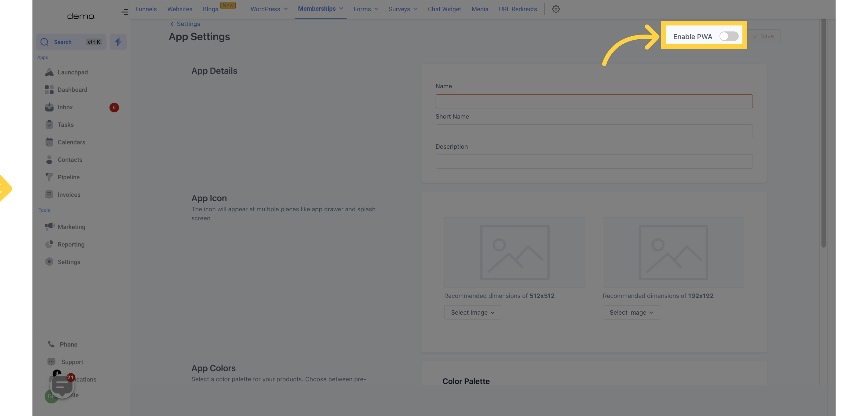Open the Support chat bubble icon
Image resolution: width=868 pixels, height=416 pixels.
click(x=51, y=362)
